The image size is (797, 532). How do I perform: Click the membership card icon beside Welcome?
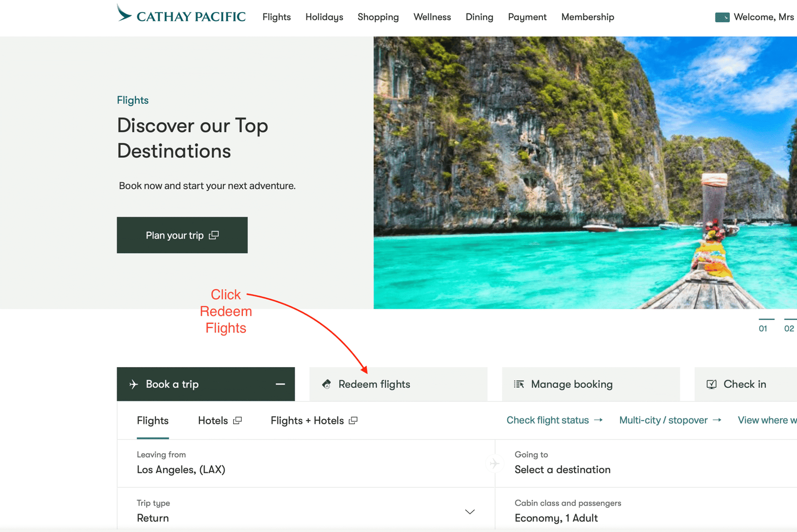[722, 17]
